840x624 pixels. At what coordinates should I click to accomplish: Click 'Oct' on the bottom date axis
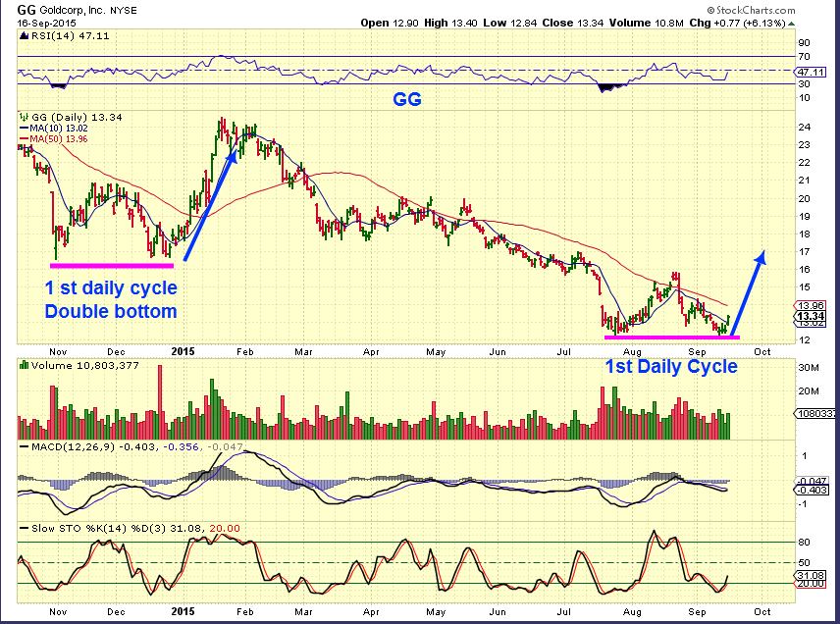(x=762, y=611)
